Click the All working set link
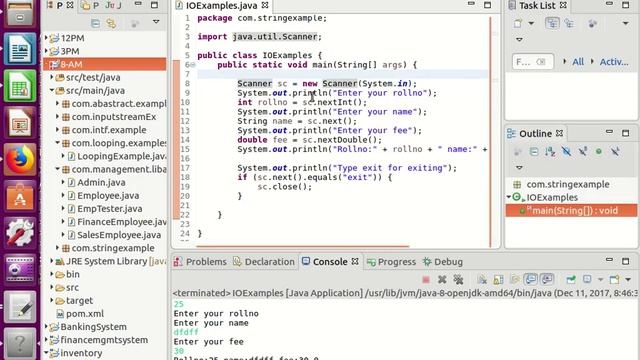 pyautogui.click(x=578, y=62)
